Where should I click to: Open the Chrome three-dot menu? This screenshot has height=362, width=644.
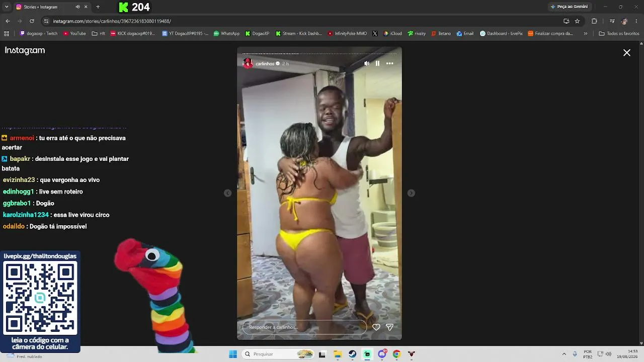(x=636, y=21)
